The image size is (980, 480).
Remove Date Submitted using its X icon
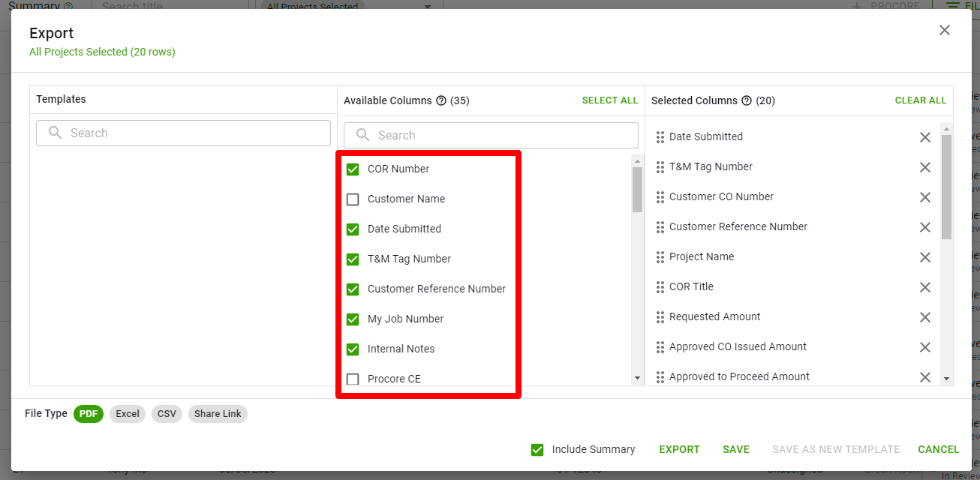925,137
